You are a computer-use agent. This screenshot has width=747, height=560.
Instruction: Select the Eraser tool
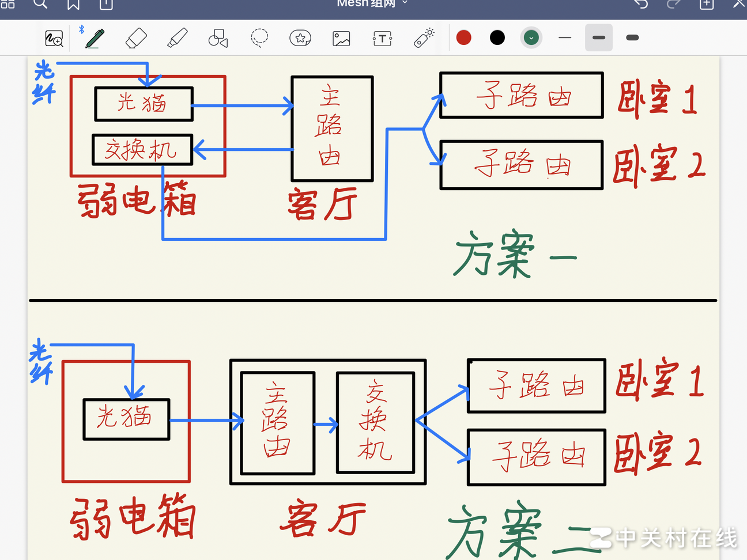tap(135, 38)
